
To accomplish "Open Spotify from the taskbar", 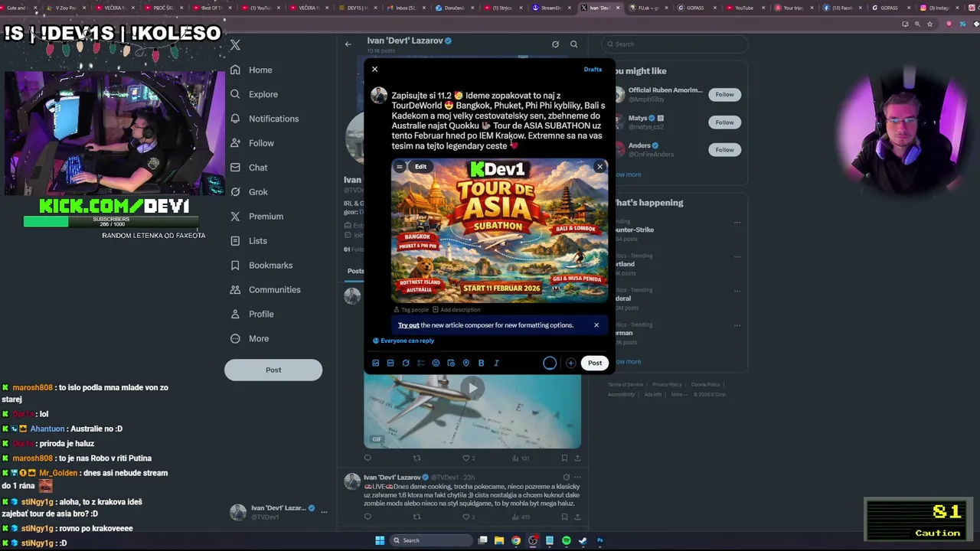I will pyautogui.click(x=566, y=541).
